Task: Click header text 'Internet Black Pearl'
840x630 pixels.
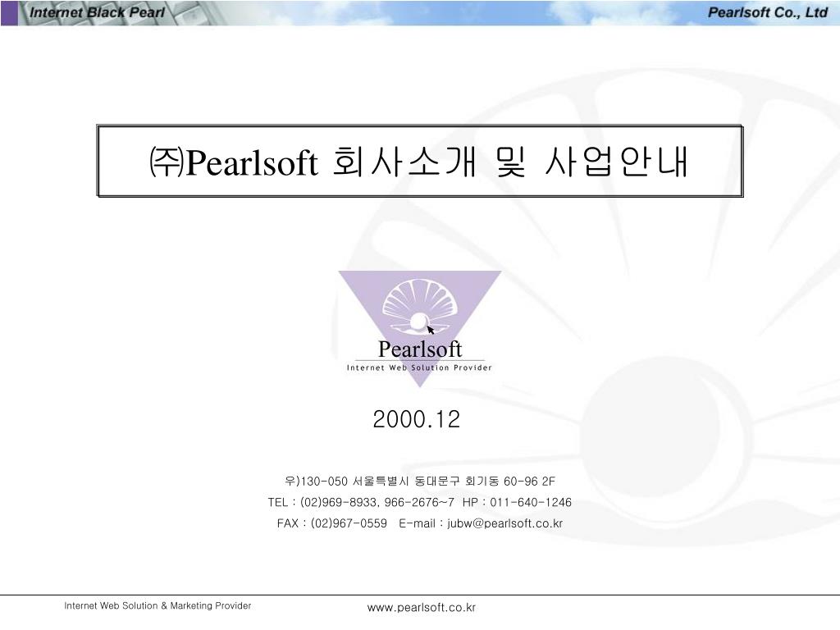Action: (x=97, y=12)
